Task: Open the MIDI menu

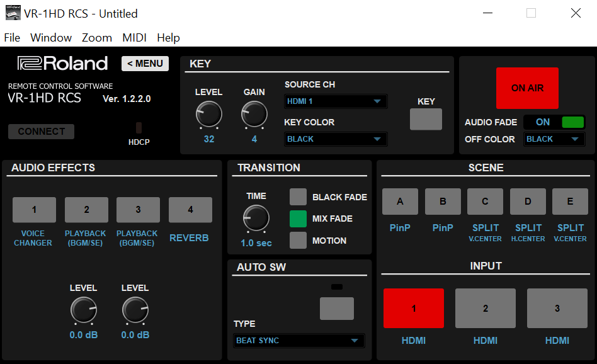Action: 134,38
